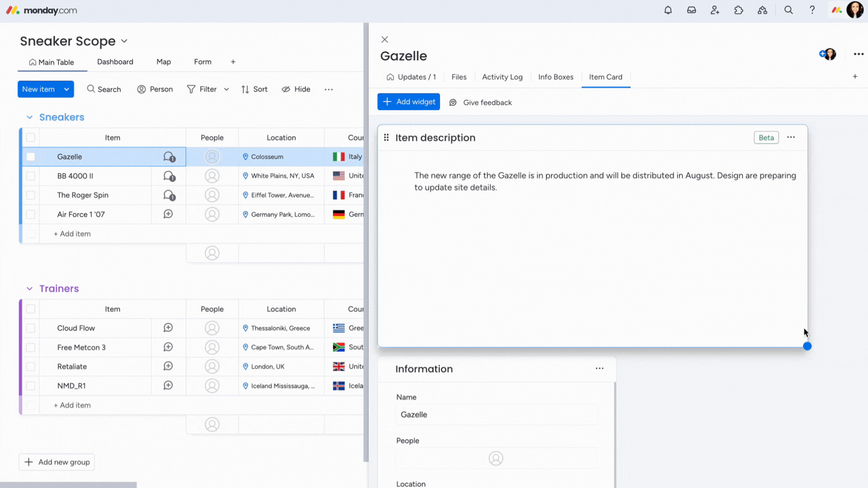Open the Gazelle item more-options menu
Screen dimensions: 868x488
[x=859, y=54]
